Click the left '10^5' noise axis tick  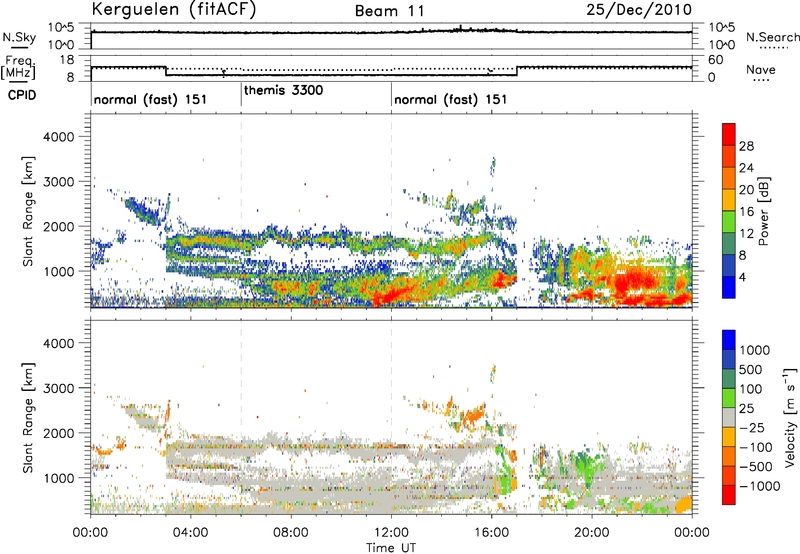pyautogui.click(x=62, y=28)
